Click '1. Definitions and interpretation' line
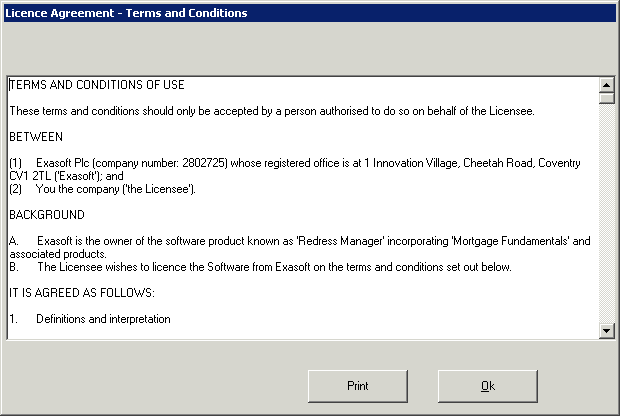Image resolution: width=620 pixels, height=416 pixels. click(x=90, y=319)
